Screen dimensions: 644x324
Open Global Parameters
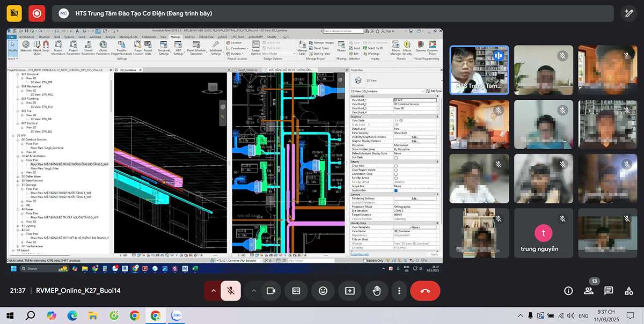point(103,48)
